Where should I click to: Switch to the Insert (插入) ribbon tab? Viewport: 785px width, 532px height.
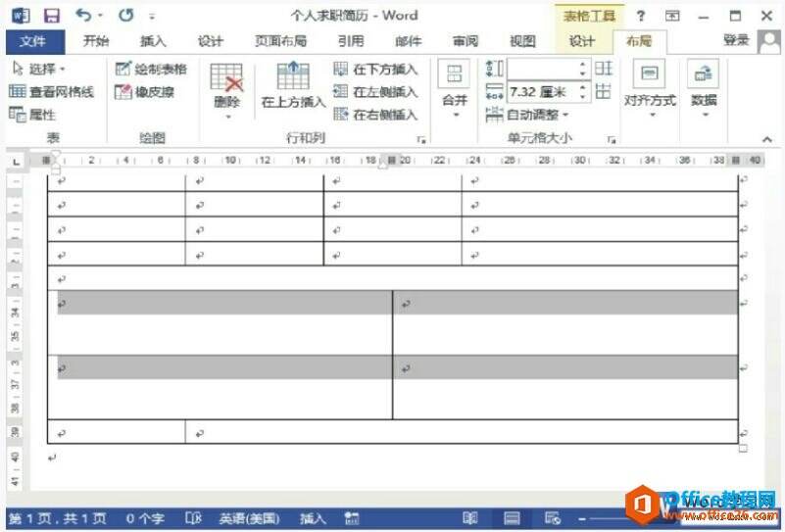click(153, 41)
